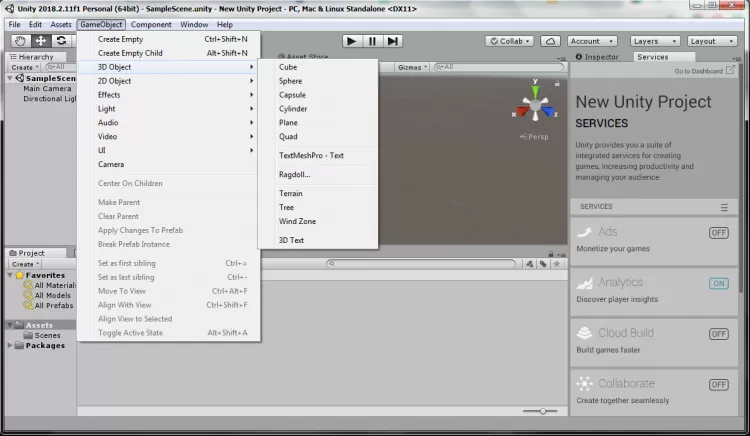The width and height of the screenshot is (750, 436).
Task: Open the Go to Dashboard external link icon
Action: click(x=730, y=70)
